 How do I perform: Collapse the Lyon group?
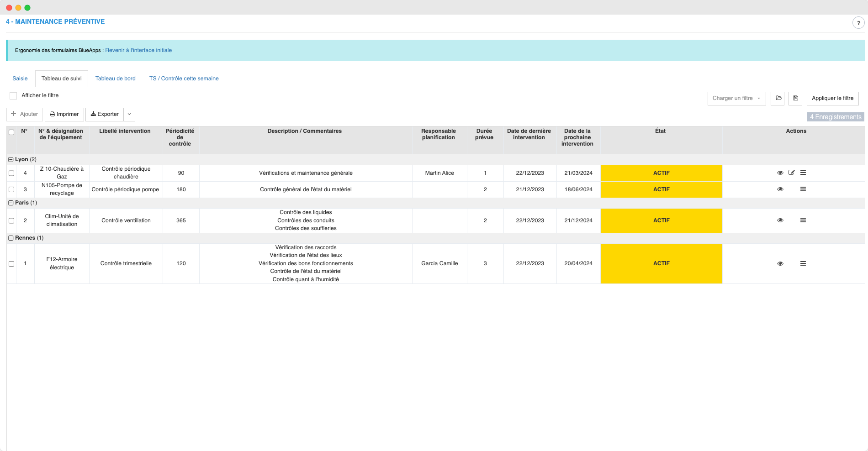[x=11, y=160]
